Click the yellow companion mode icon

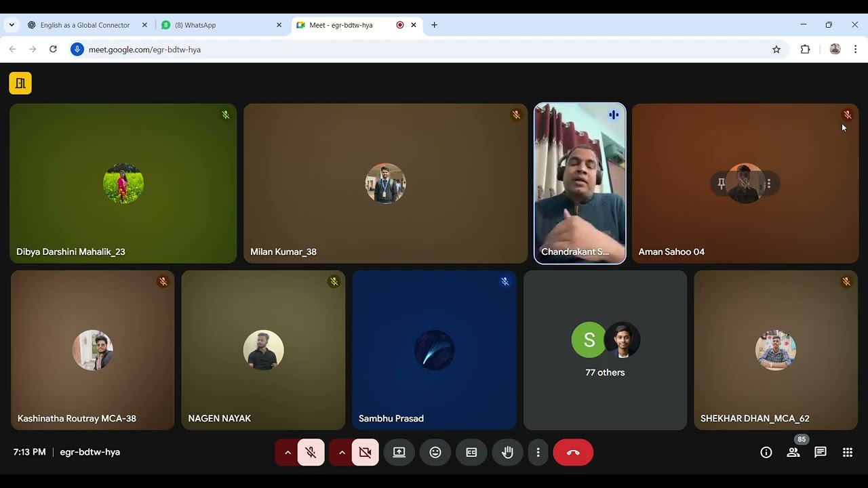tap(20, 83)
